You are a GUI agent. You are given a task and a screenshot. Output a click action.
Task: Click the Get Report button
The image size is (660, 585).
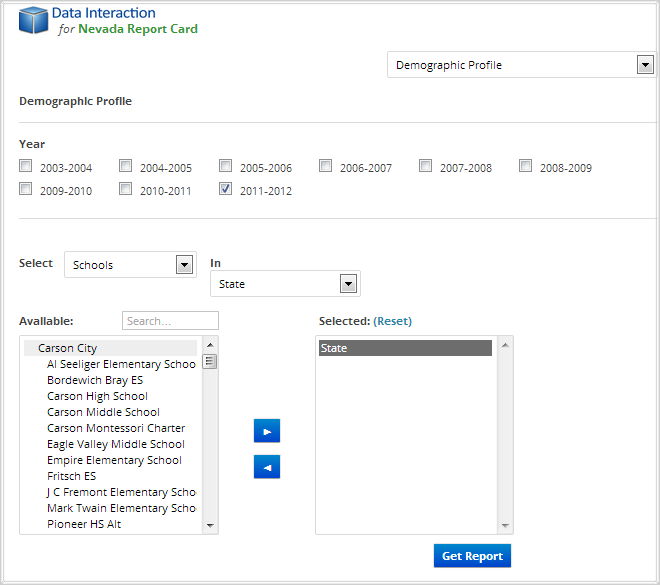pyautogui.click(x=472, y=556)
